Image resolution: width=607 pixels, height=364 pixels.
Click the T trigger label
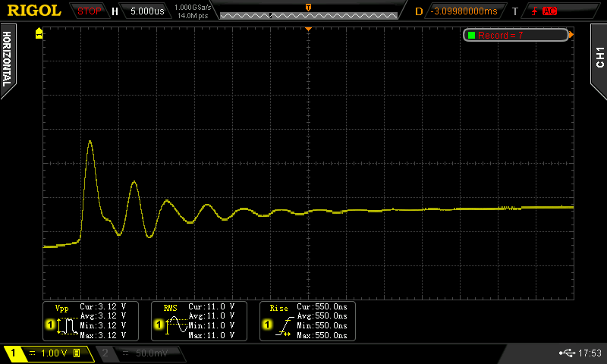pos(515,11)
